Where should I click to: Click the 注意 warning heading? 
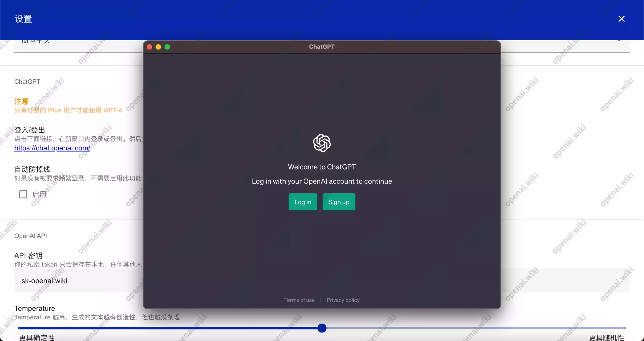(x=21, y=101)
